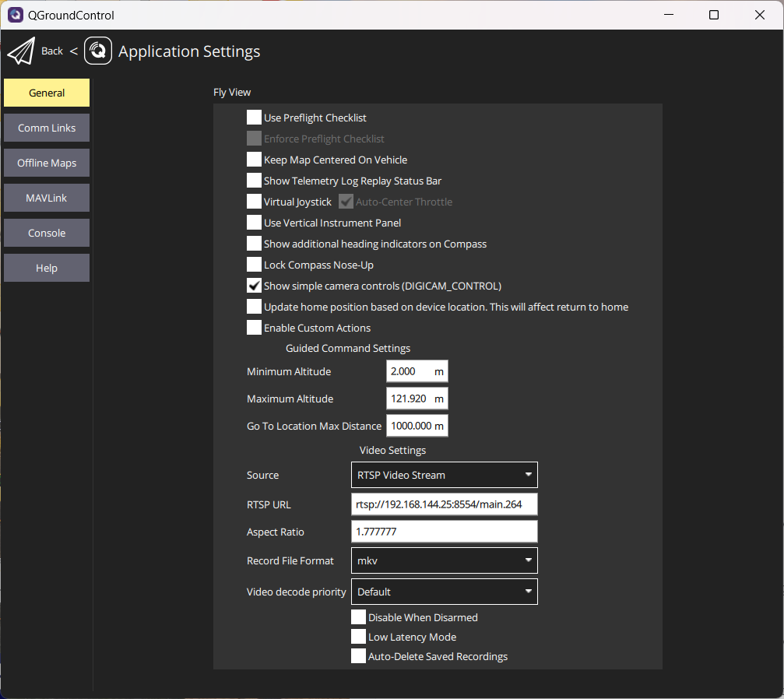Click the Maximum Altitude value field
The width and height of the screenshot is (784, 699).
tap(410, 399)
